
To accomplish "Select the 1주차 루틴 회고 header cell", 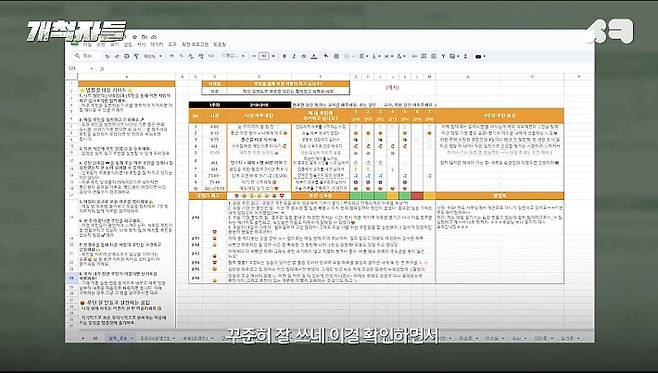I will point(499,115).
